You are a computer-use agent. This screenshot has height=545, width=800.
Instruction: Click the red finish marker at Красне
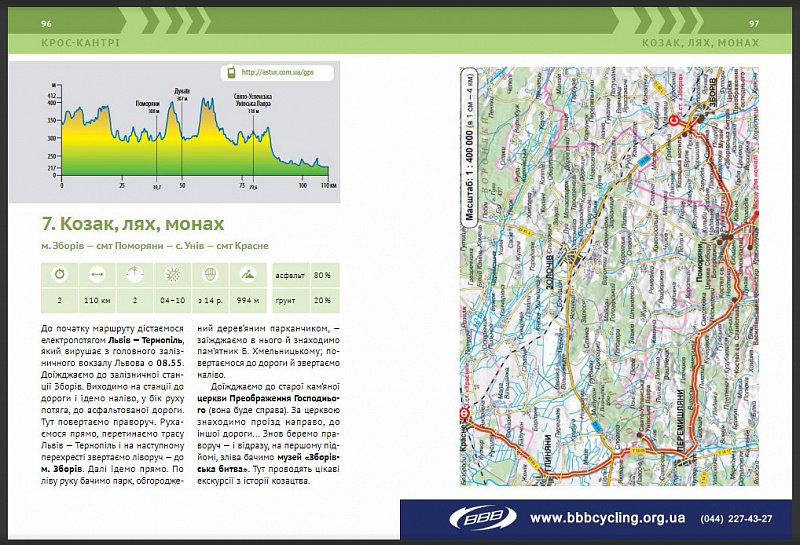pos(465,414)
